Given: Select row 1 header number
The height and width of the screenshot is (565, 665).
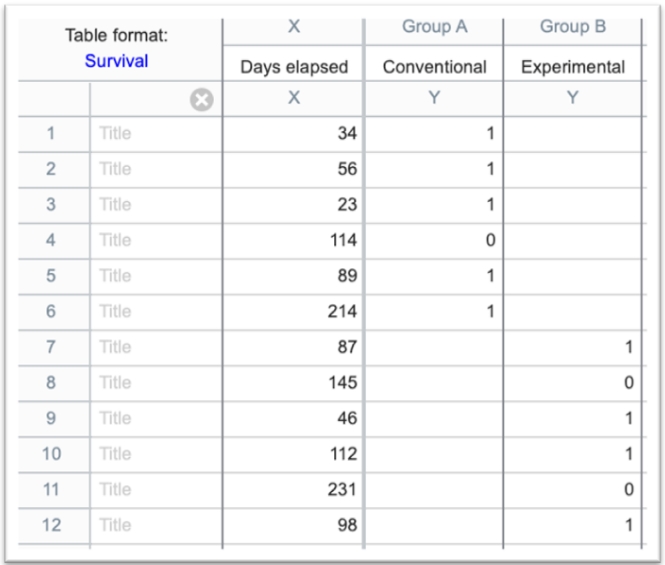Looking at the screenshot, I should pyautogui.click(x=51, y=133).
